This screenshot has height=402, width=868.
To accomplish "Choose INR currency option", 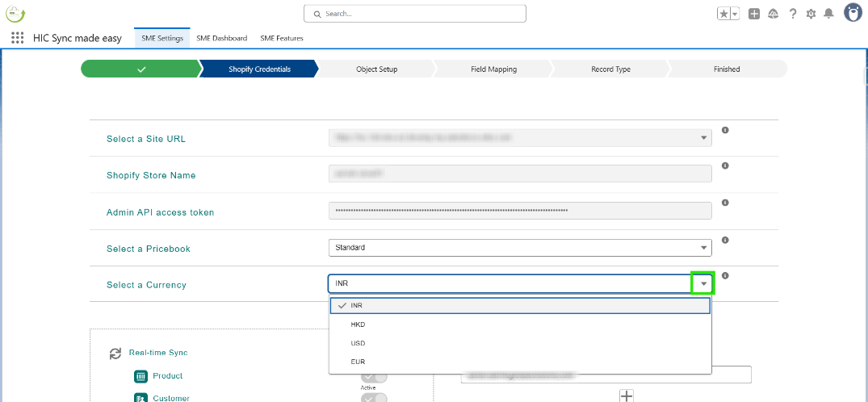I will pos(520,306).
